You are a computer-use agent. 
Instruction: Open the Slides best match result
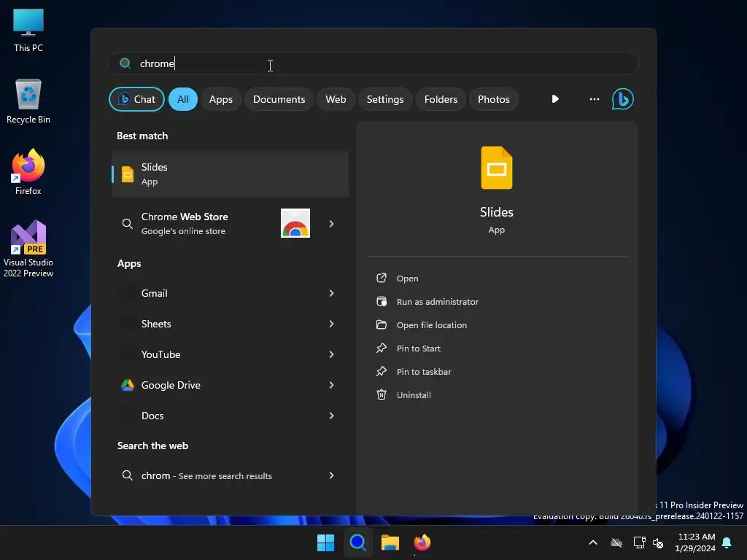230,174
